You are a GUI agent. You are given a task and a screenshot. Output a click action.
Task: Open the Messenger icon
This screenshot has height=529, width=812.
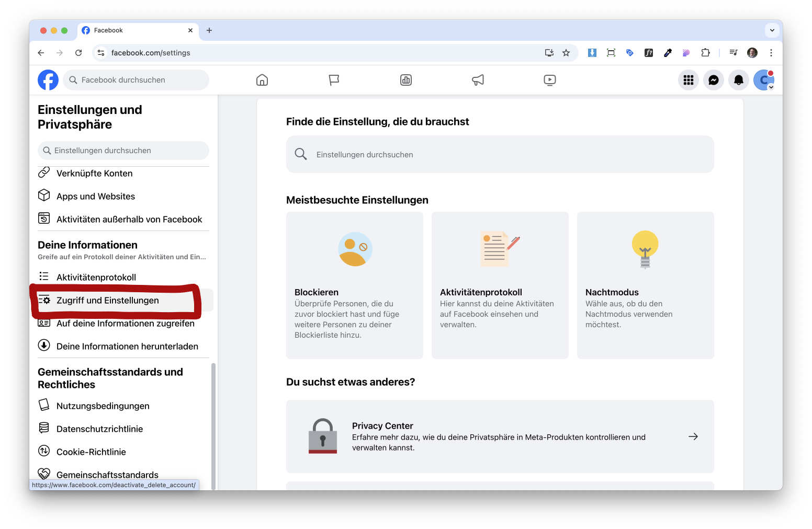pos(713,80)
